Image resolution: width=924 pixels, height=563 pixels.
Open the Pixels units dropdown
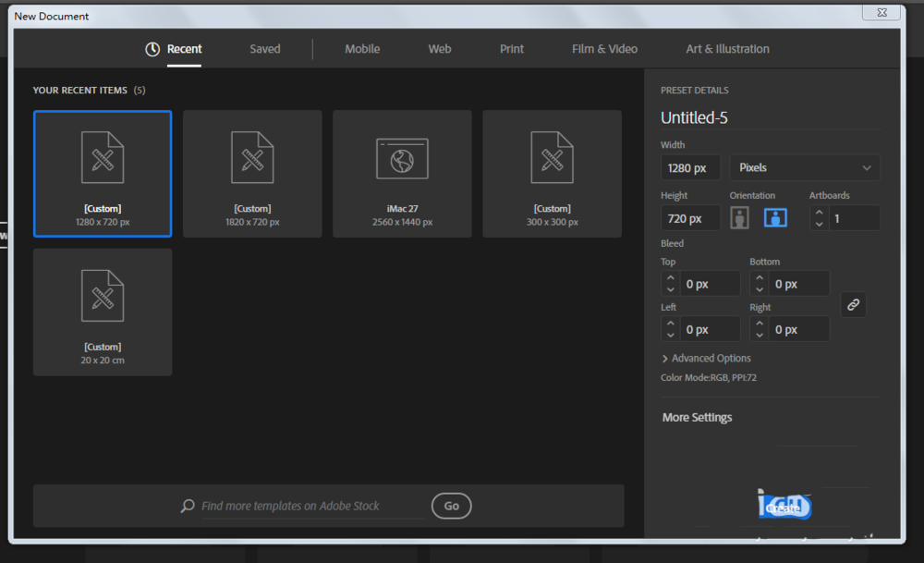tap(804, 167)
